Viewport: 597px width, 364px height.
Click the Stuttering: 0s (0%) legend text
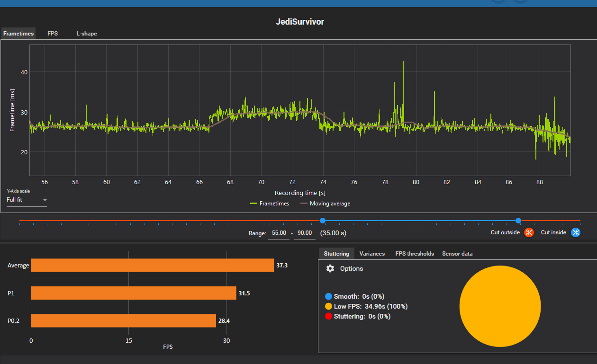click(362, 316)
